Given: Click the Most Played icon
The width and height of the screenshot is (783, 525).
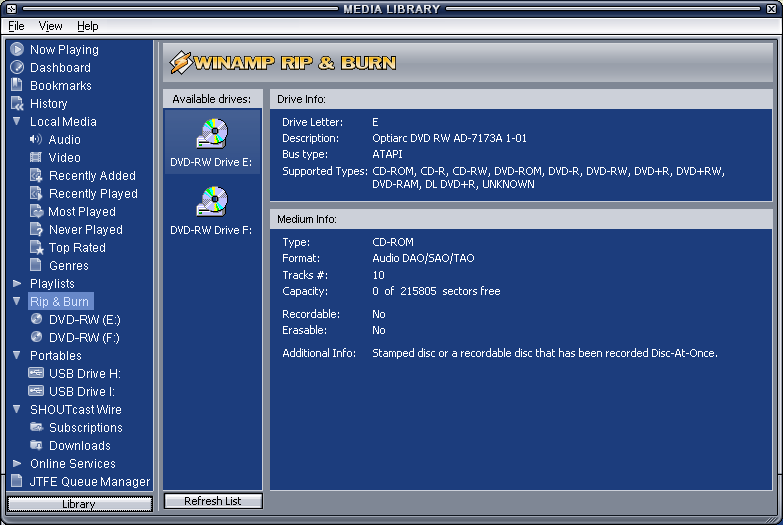Looking at the screenshot, I should tap(36, 211).
